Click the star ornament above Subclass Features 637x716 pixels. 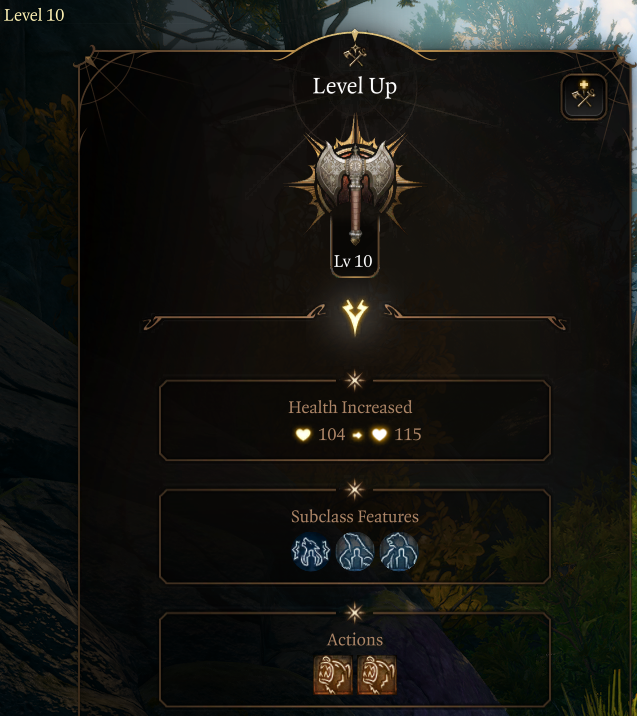355,490
